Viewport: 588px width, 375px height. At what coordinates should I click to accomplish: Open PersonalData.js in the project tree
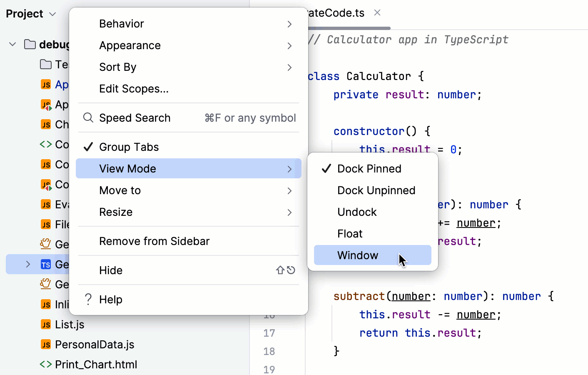point(95,345)
